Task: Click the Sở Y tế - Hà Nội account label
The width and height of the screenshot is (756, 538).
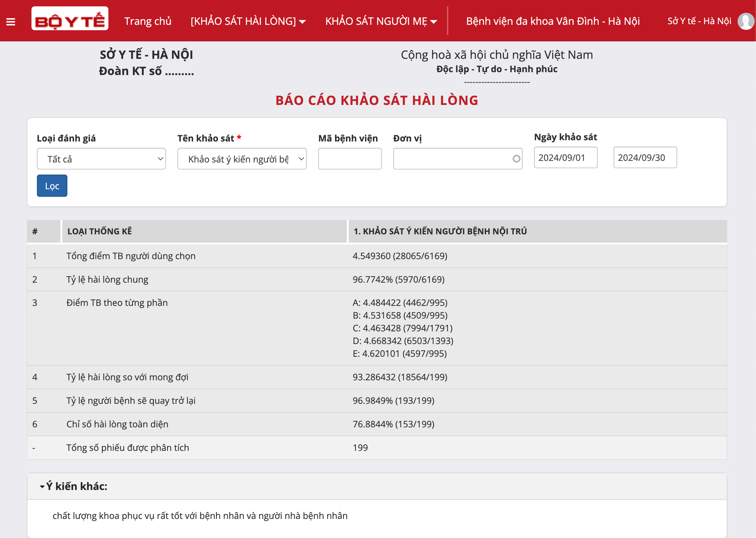Action: coord(699,21)
